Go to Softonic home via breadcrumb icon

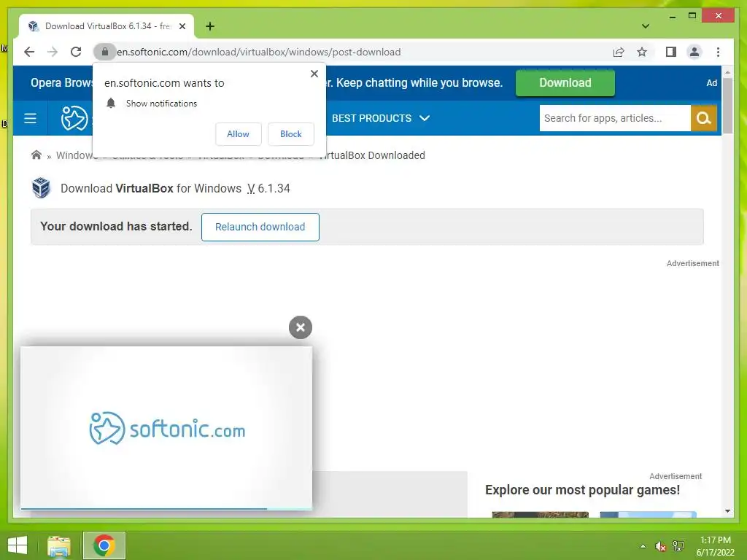point(36,155)
